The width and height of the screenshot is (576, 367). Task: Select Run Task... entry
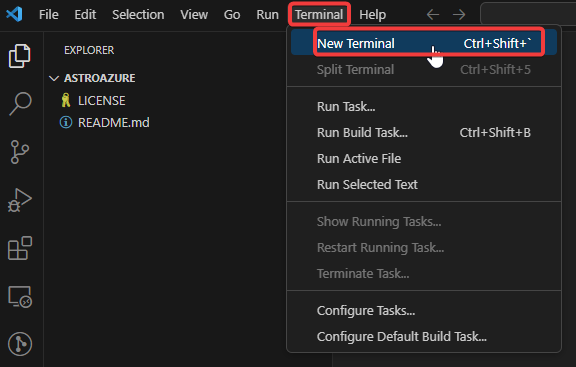[x=424, y=107]
